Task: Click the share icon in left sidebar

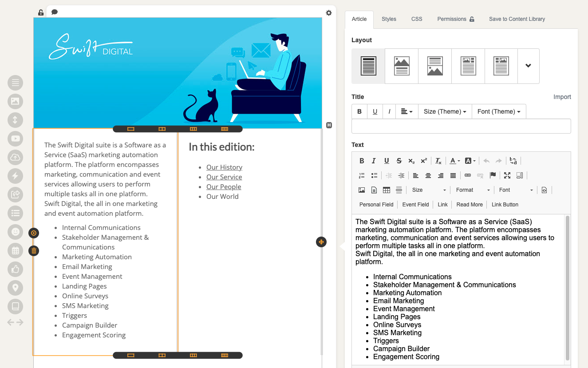Action: [x=16, y=194]
